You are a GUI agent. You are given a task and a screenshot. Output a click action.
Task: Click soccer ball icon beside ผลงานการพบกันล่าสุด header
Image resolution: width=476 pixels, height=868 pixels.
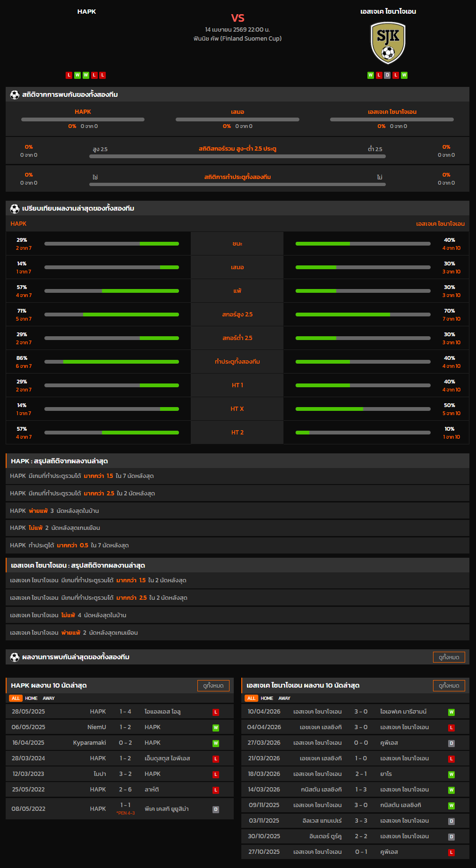click(x=15, y=657)
